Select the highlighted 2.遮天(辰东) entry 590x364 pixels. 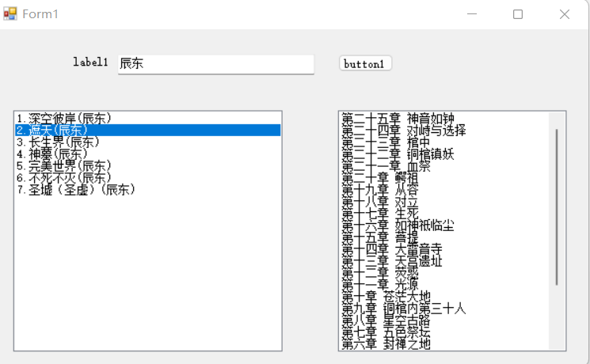52,131
